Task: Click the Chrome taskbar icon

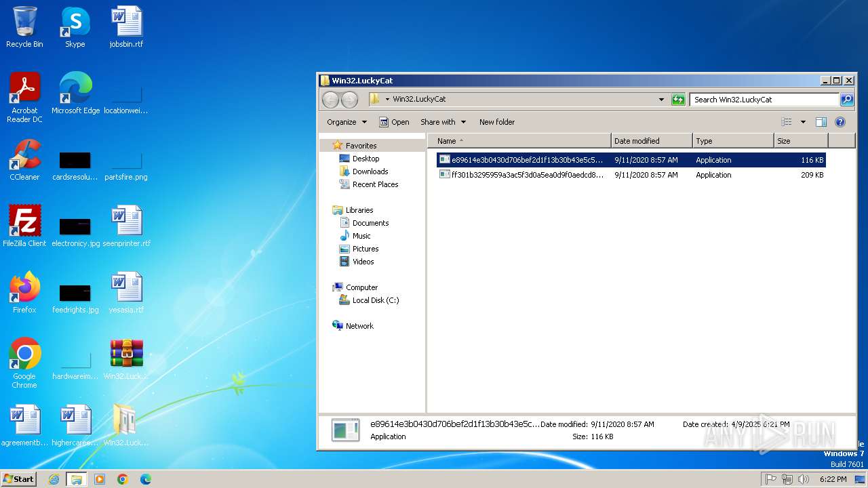Action: coord(123,479)
